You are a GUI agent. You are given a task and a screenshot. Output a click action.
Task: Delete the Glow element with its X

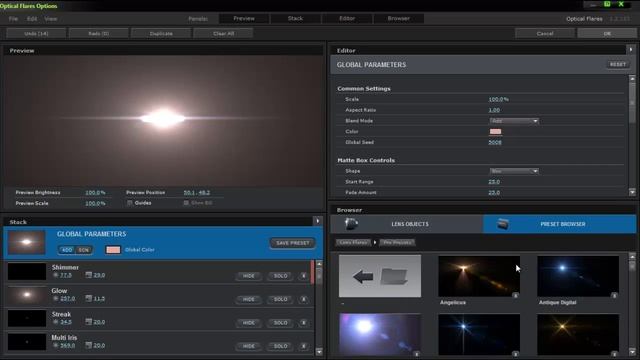[304, 299]
